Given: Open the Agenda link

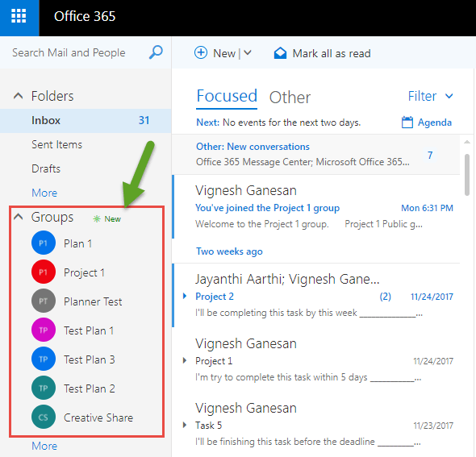Looking at the screenshot, I should 435,123.
